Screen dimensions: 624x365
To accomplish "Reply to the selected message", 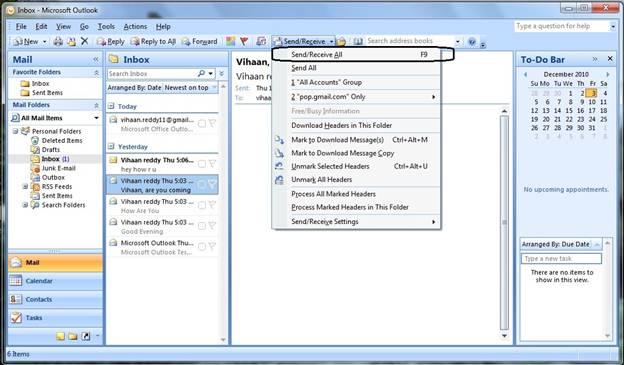I will [111, 41].
